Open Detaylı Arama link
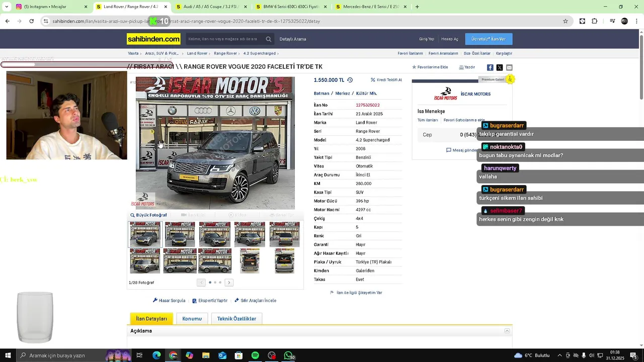This screenshot has width=644, height=362. (x=293, y=39)
